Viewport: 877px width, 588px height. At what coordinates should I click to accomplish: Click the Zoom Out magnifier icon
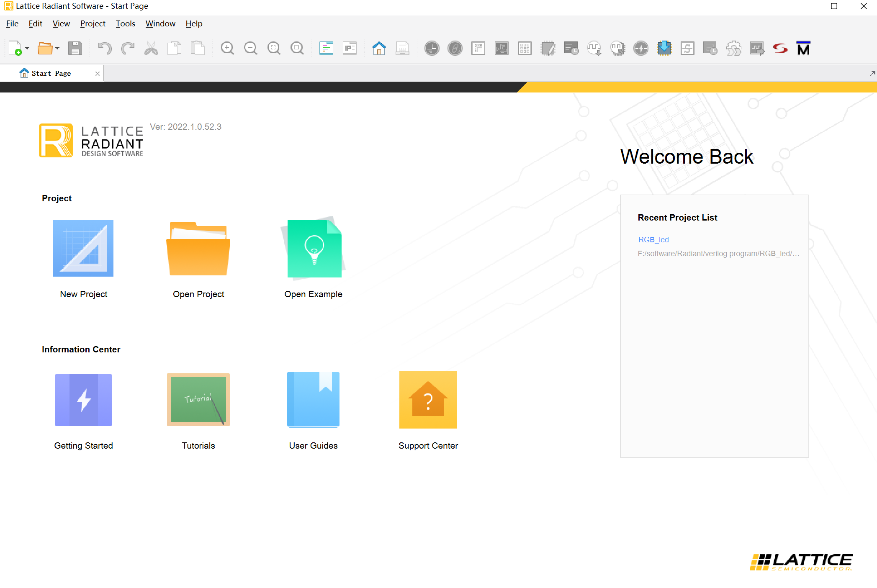(x=251, y=49)
